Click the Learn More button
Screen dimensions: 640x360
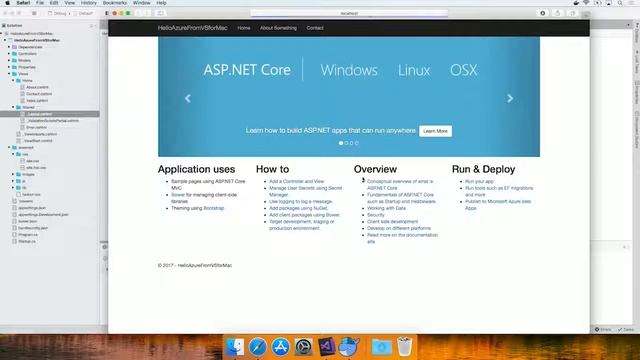tap(436, 131)
